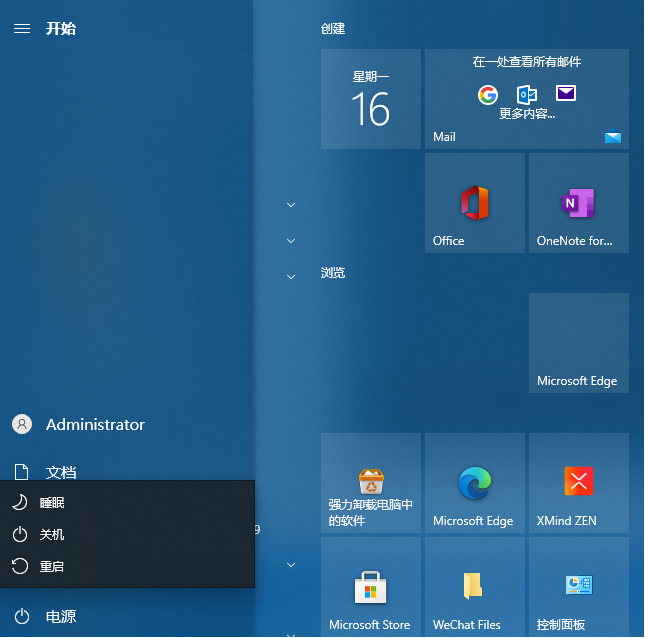Open the 强力卸载电脑中的软件 tile
This screenshot has height=638, width=645.
pyautogui.click(x=371, y=483)
